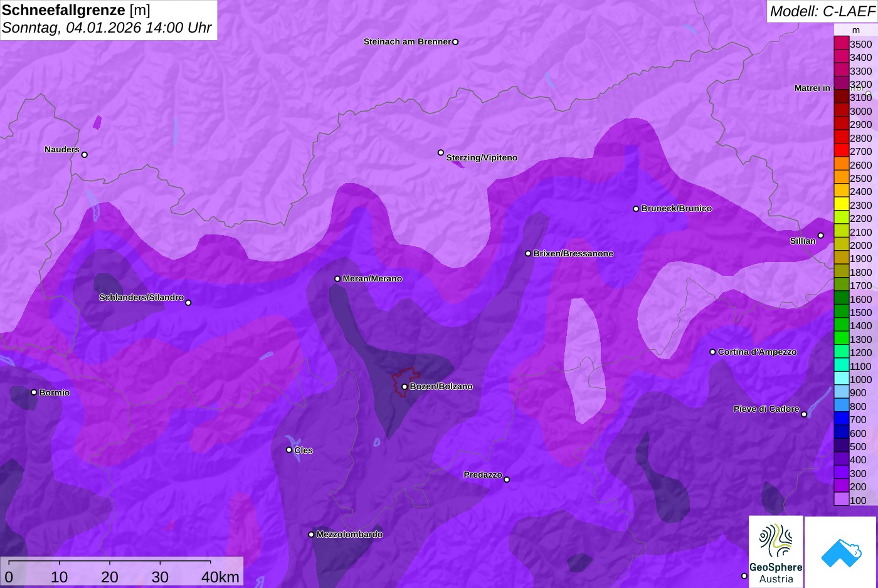
Task: Select the Nauders city marker
Action: pos(85,155)
